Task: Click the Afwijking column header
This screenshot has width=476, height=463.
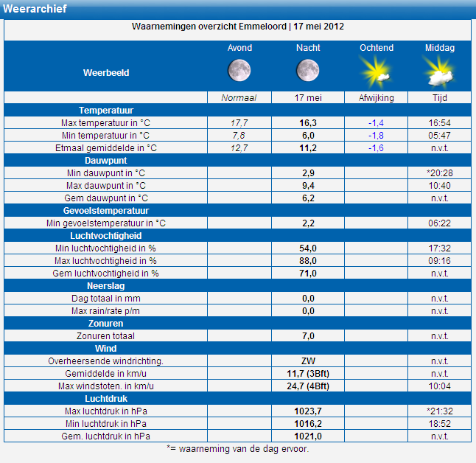Action: [376, 98]
